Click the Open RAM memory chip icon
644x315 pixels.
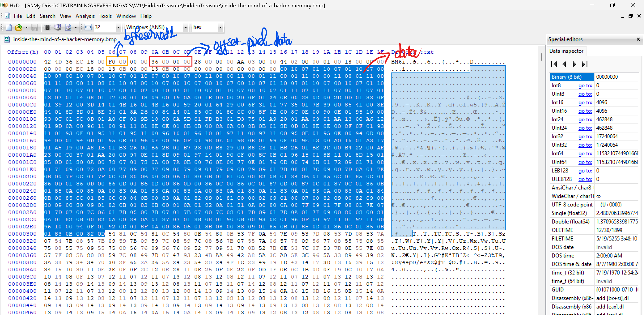pyautogui.click(x=47, y=27)
